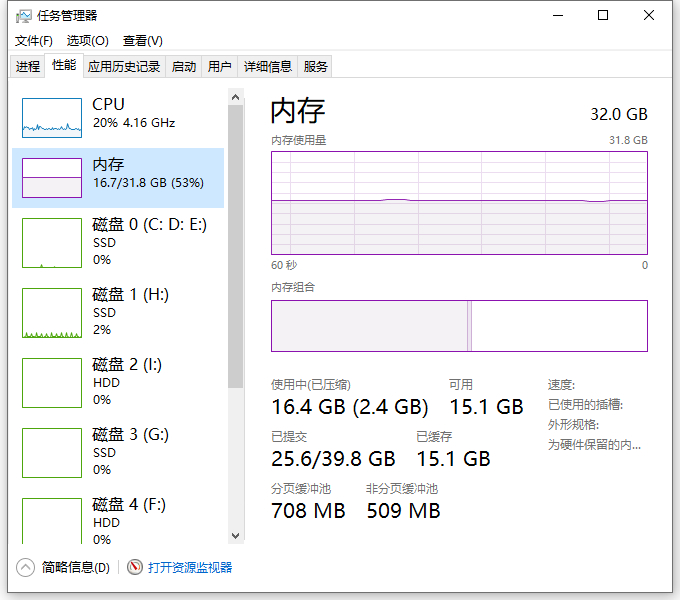Collapse to fewer details with chevron
This screenshot has width=680, height=600.
point(26,567)
